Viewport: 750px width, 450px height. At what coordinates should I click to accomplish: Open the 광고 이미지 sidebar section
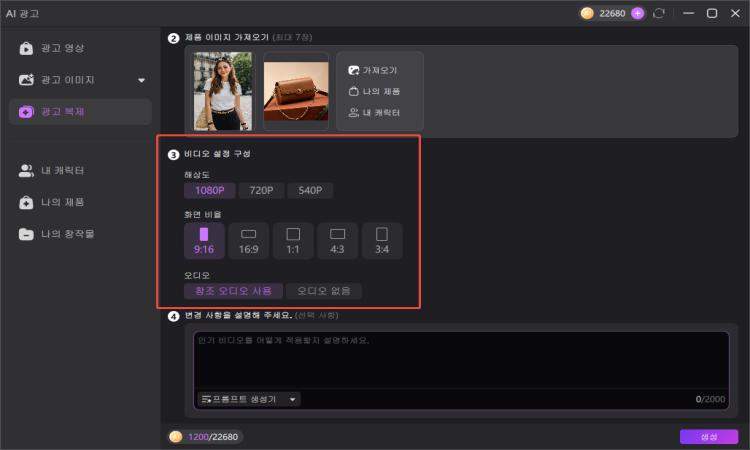pos(80,80)
